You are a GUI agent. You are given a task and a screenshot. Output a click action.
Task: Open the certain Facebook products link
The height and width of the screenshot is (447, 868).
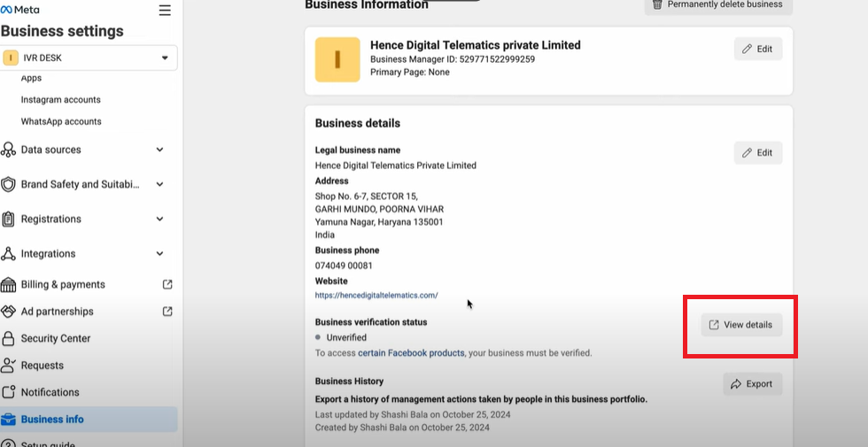click(x=411, y=353)
